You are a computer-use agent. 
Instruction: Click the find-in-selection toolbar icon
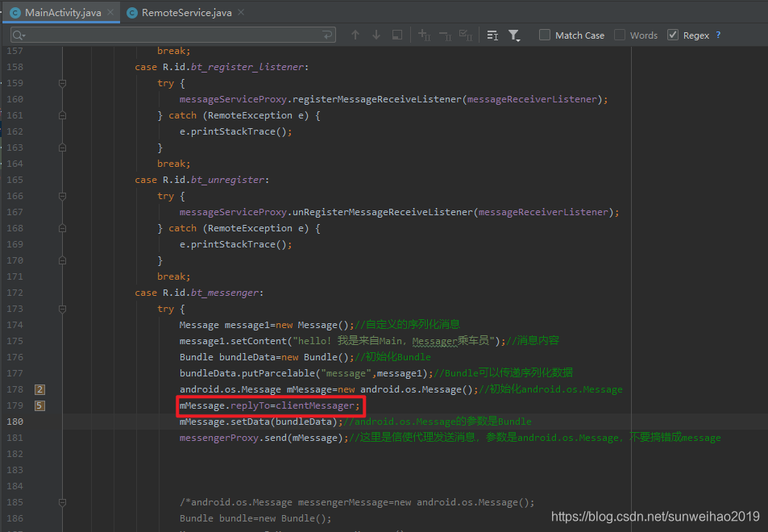(x=397, y=35)
